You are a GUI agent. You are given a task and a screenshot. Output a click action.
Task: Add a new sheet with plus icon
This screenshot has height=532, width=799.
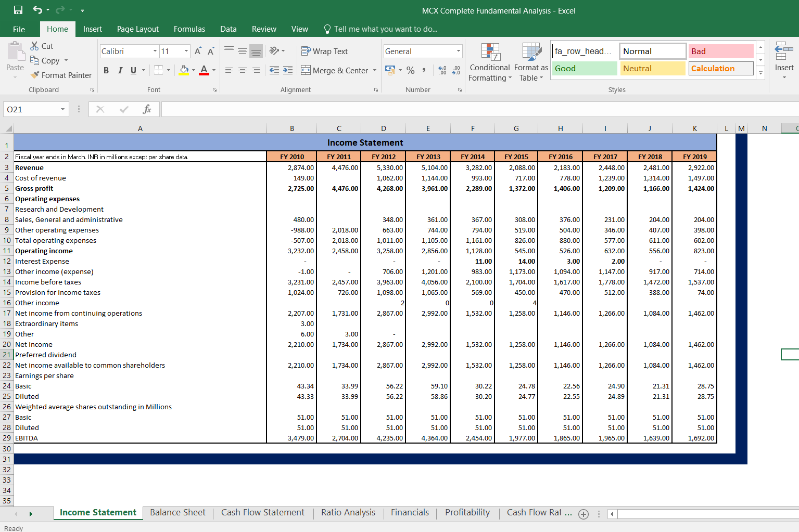pos(584,514)
